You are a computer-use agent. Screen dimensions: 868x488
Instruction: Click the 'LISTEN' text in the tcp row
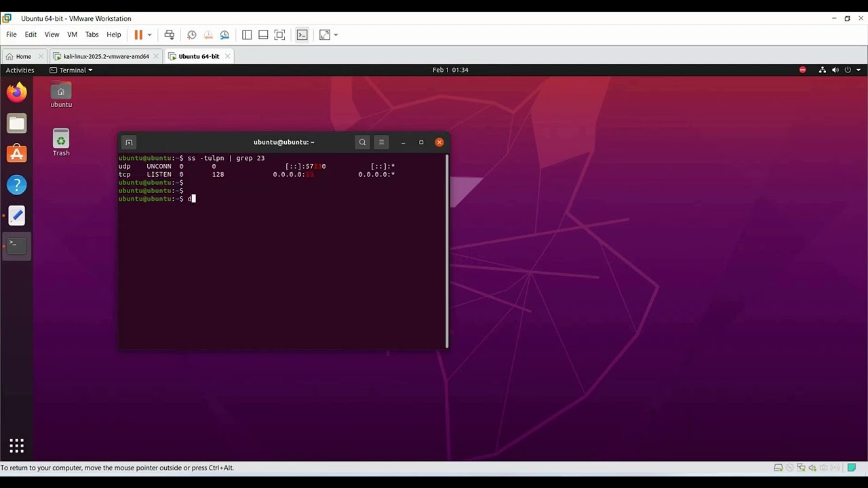tap(159, 174)
